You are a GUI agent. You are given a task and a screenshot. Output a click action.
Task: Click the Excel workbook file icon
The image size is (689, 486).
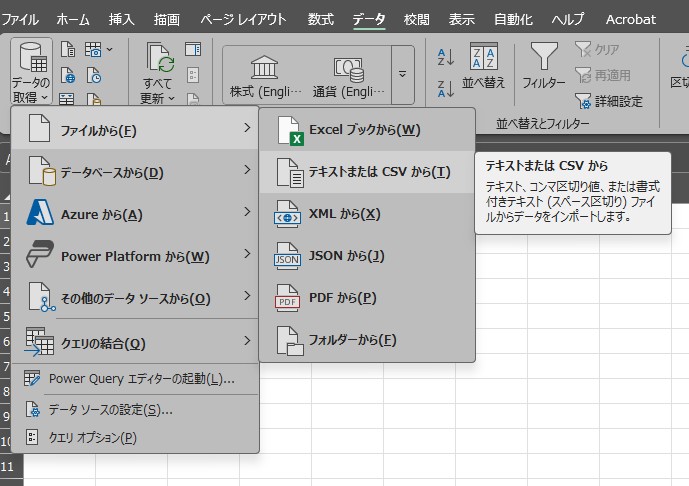(x=290, y=131)
